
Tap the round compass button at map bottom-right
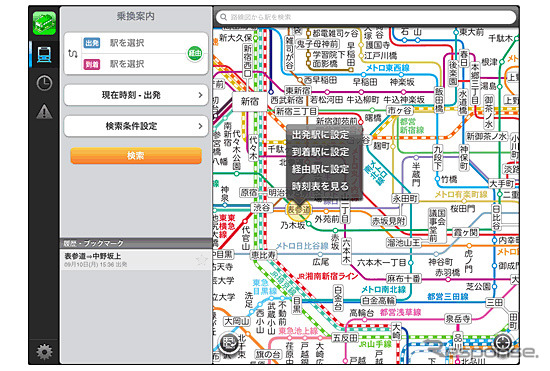[x=503, y=342]
